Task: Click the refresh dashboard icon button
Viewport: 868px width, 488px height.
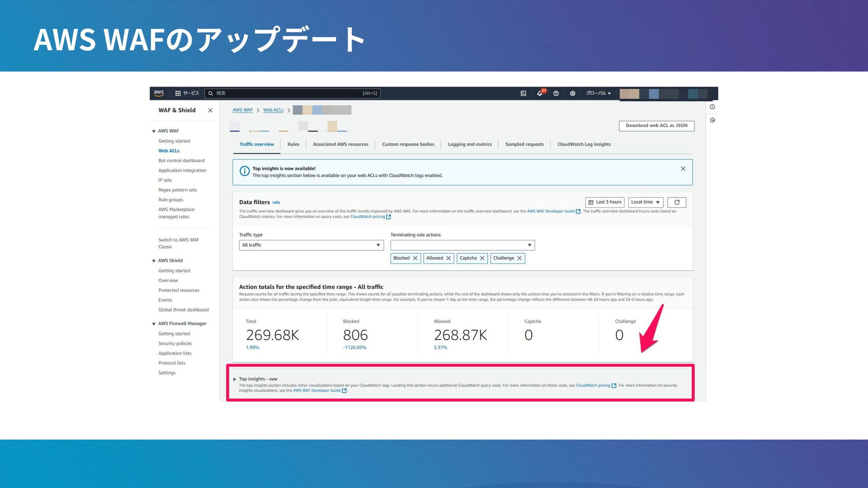Action: [677, 202]
